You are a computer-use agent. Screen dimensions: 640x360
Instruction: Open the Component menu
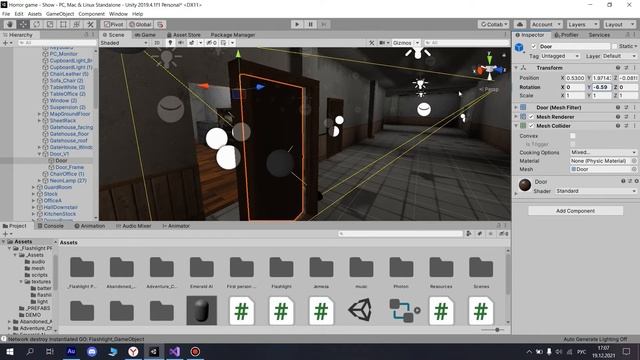click(91, 14)
